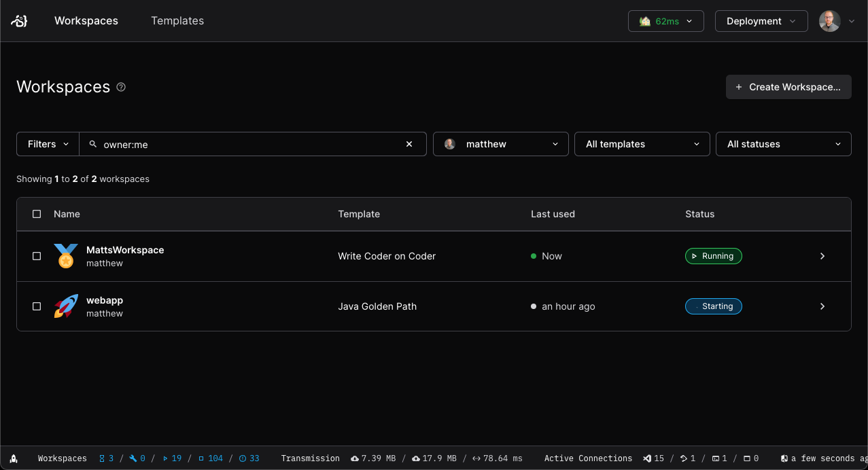Click the medal icon for MattsWorkspace
Viewport: 868px width, 470px height.
click(x=65, y=256)
